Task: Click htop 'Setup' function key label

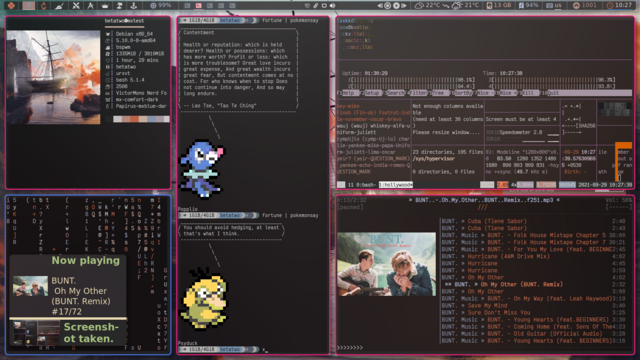Action: (372, 93)
